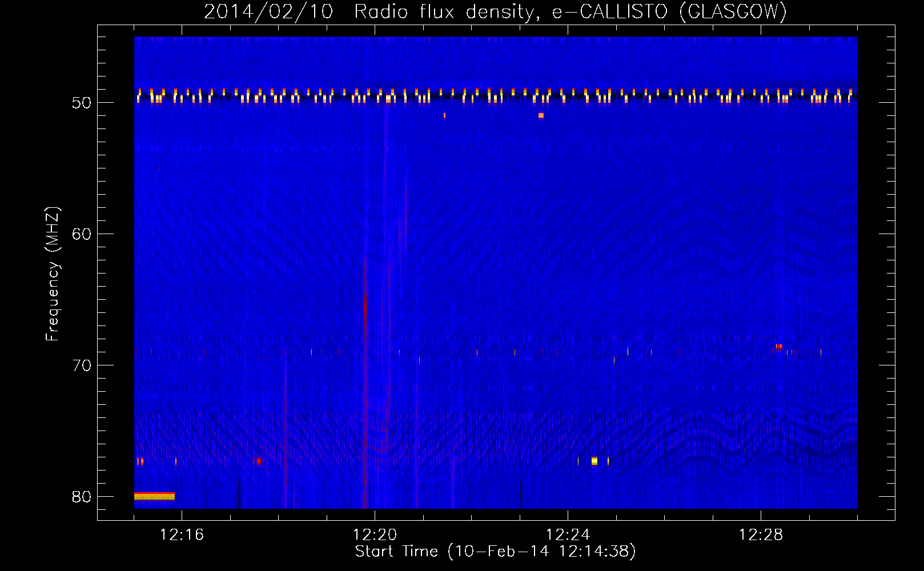Click the '50' frequency tick label
The image size is (924, 571).
coord(82,103)
